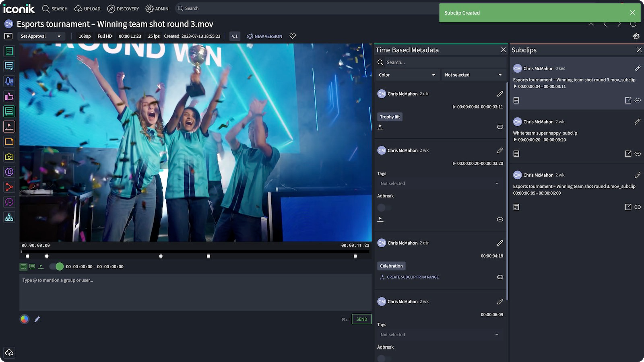Open the subclips sidebar icon
The image size is (644, 362).
(x=9, y=127)
